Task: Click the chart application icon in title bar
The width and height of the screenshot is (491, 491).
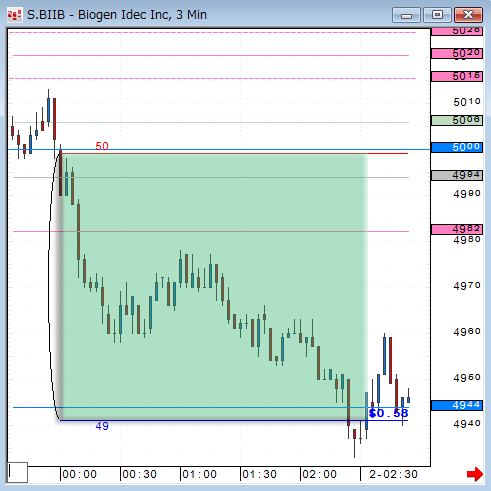Action: coord(14,15)
